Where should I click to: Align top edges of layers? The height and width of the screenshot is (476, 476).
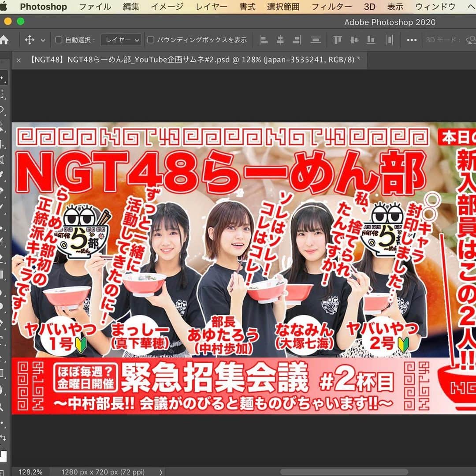338,40
